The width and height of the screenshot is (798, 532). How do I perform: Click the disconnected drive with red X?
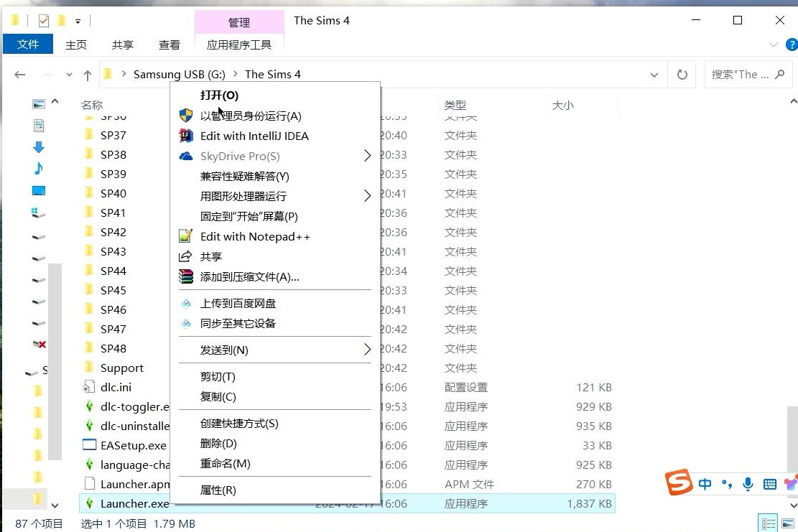click(40, 345)
